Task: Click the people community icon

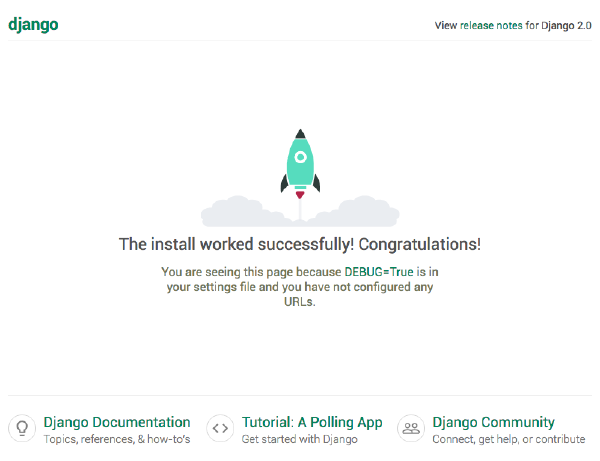Action: (411, 428)
